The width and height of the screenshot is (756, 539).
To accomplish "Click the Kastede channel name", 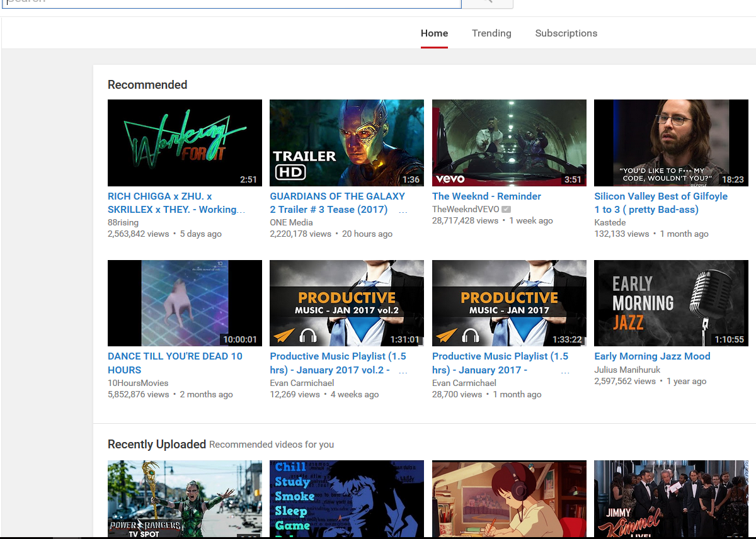I will click(x=611, y=222).
